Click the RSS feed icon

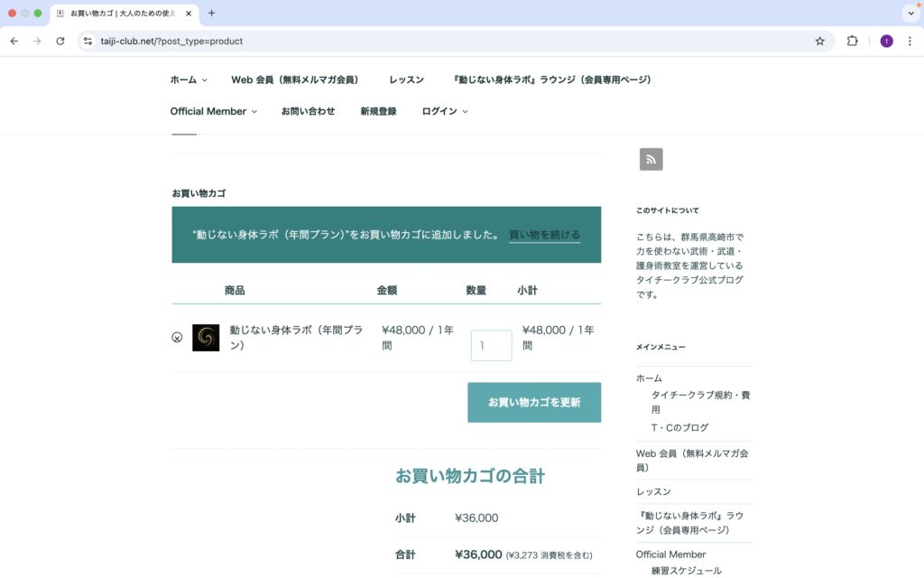coord(651,159)
